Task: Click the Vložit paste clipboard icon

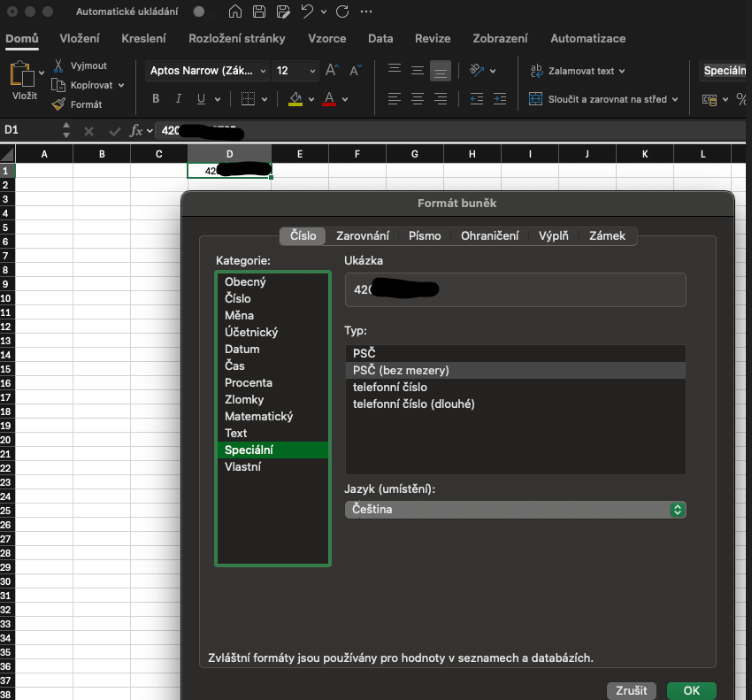Action: (20, 73)
